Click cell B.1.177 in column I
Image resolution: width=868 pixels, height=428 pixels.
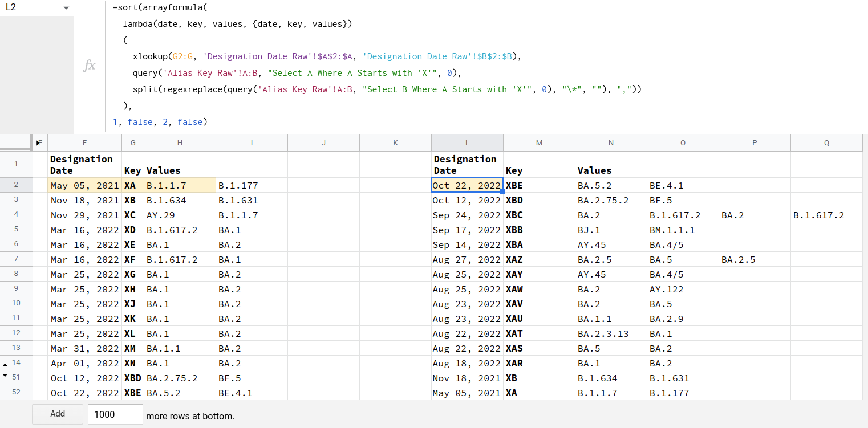[x=252, y=185]
